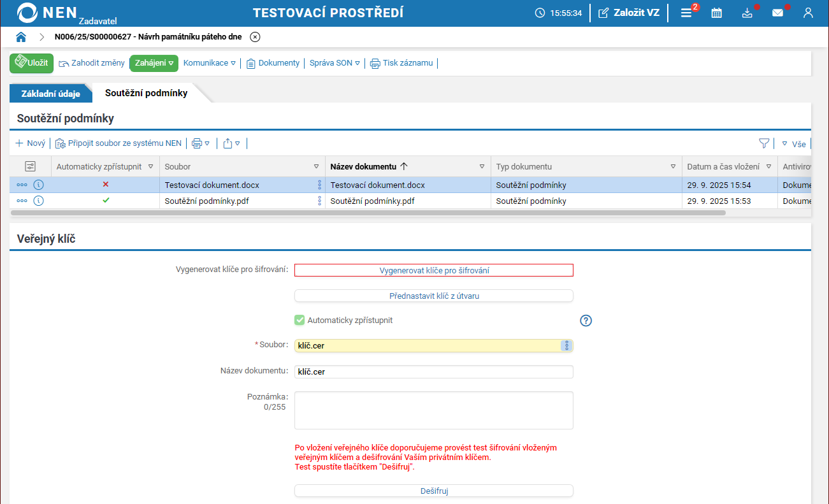Click the horizontal scrollbar under the table
The width and height of the screenshot is (829, 504).
[370, 213]
